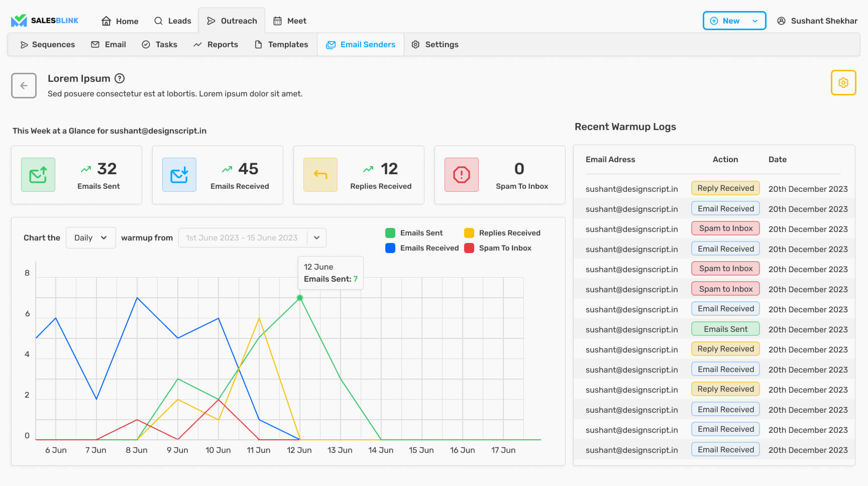868x486 pixels.
Task: Click the help icon beside Lorem Ipsum
Action: pyautogui.click(x=120, y=78)
